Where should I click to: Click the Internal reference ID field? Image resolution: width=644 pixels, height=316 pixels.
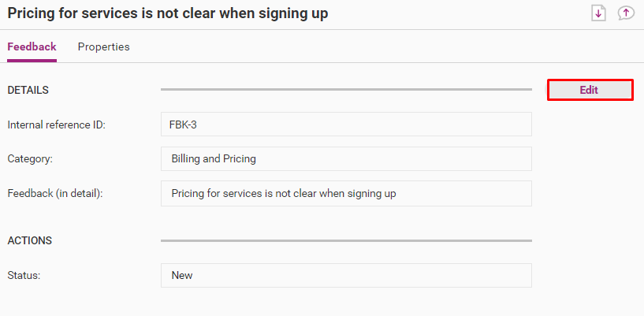[346, 125]
